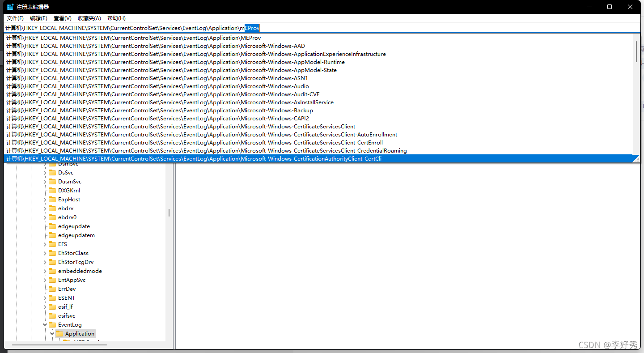Choose the Microsoft-Windows-Backup suggestion
644x353 pixels.
[318, 111]
